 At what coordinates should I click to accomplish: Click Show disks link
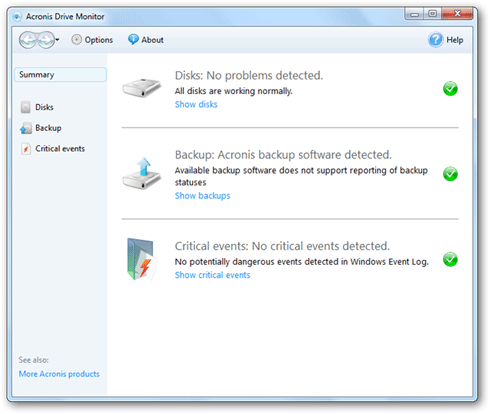tap(196, 104)
